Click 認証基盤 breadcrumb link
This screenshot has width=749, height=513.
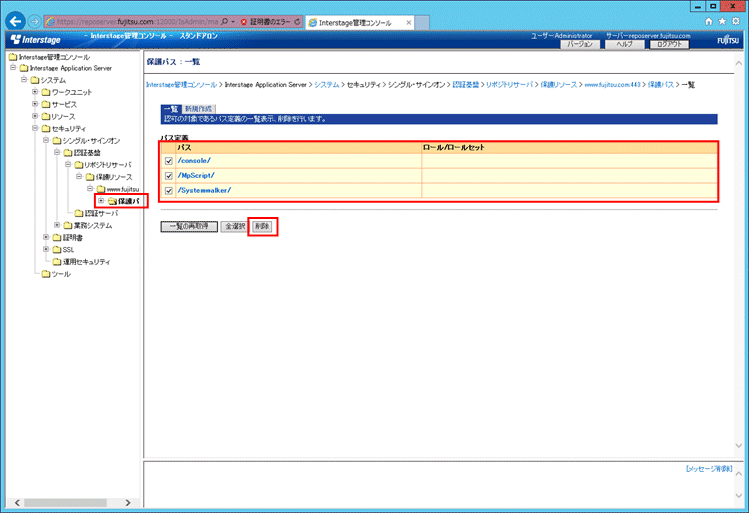(x=465, y=85)
